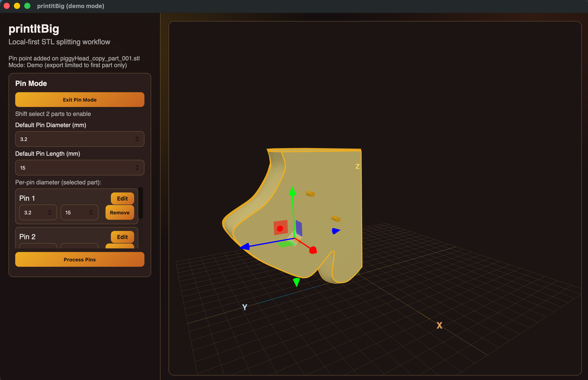Click the small blue cone right of gizmo
The height and width of the screenshot is (380, 588).
tap(336, 231)
